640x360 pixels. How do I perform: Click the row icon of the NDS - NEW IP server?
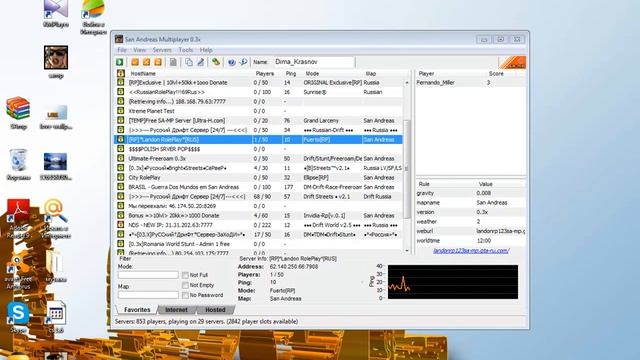pos(120,225)
